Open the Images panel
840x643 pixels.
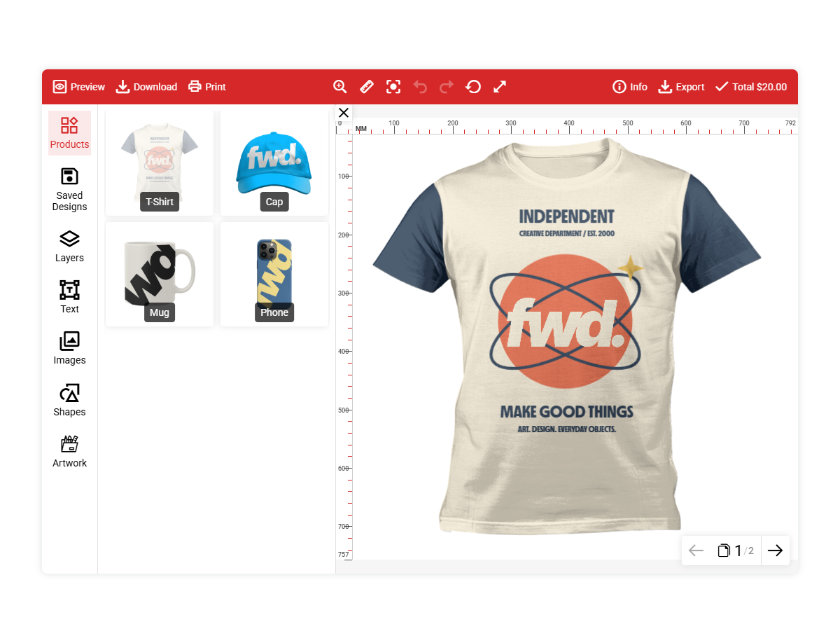coord(69,348)
